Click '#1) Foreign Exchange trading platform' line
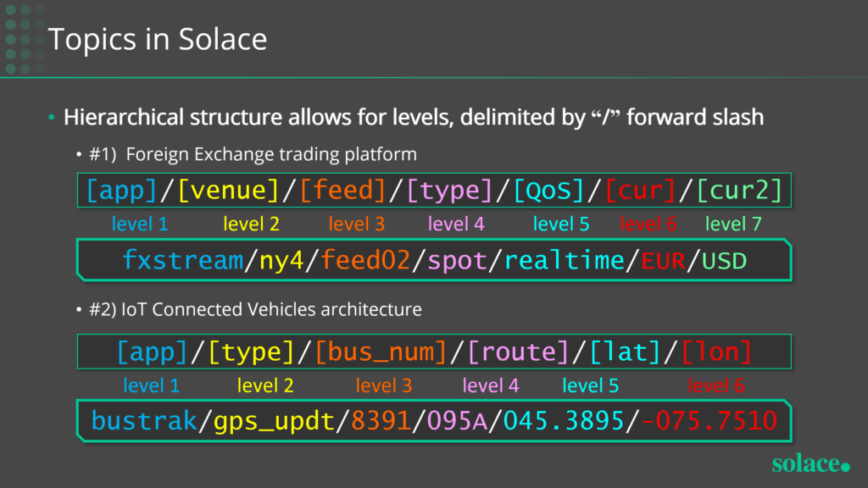868x488 pixels. tap(253, 154)
